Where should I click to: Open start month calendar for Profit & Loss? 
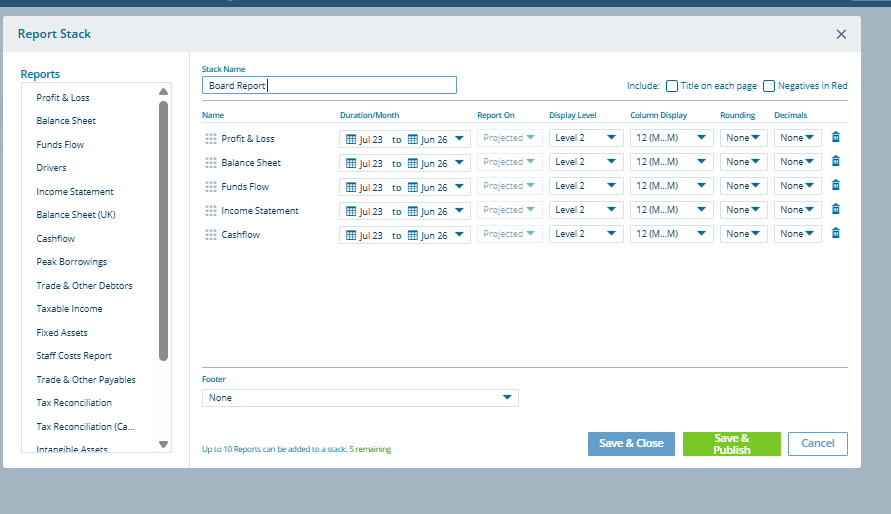coord(351,139)
